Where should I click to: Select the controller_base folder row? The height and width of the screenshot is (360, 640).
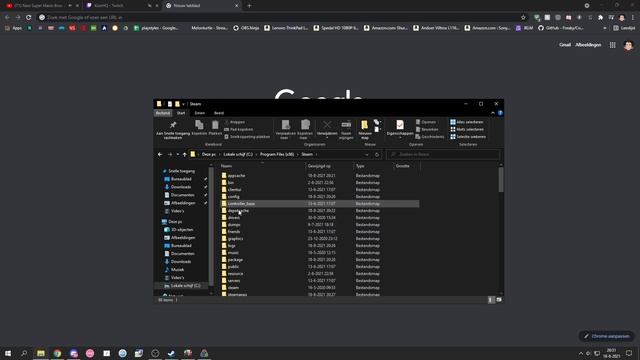[319, 204]
